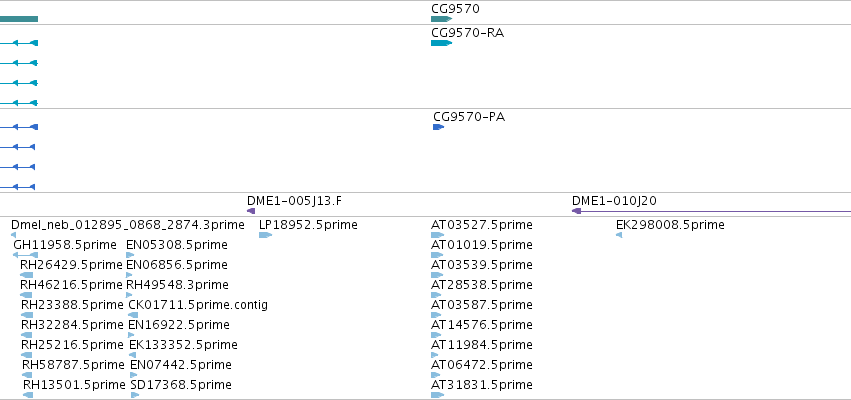Click the SD17368.5prime EST glyph
851x400 pixels.
[135, 396]
